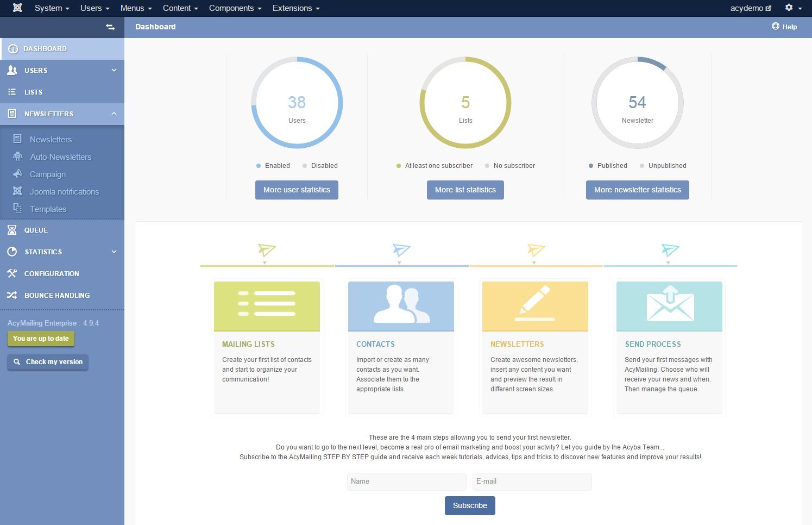Click the Joomla logo icon
This screenshot has height=525, width=812.
tap(17, 8)
